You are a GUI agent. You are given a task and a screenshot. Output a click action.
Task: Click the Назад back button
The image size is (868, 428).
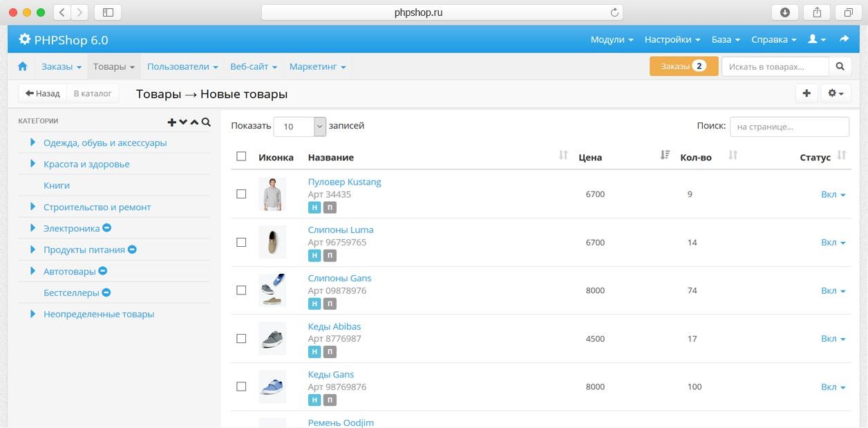pyautogui.click(x=43, y=93)
